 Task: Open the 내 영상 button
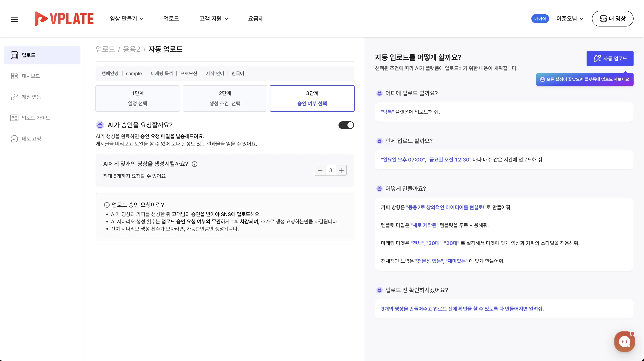pyautogui.click(x=612, y=18)
